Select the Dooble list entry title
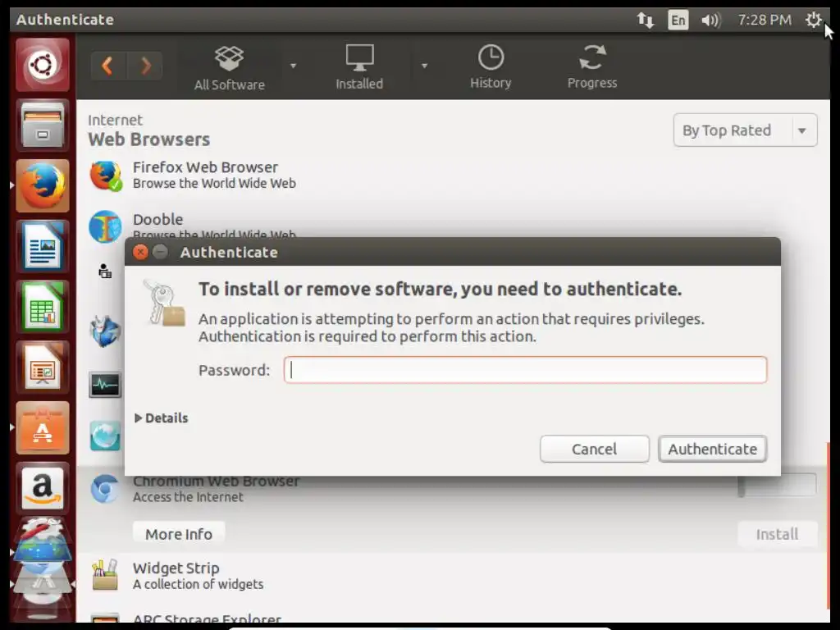 [x=158, y=219]
